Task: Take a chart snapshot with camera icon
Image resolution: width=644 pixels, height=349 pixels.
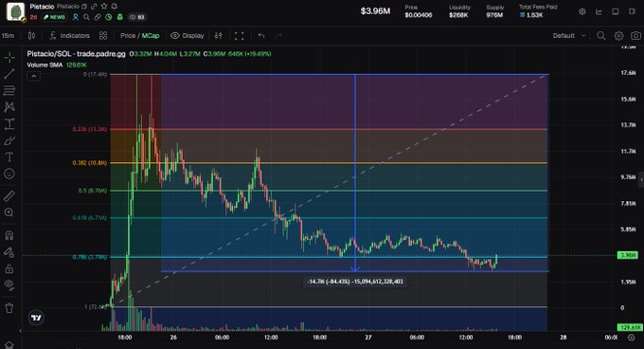Action: tap(635, 36)
